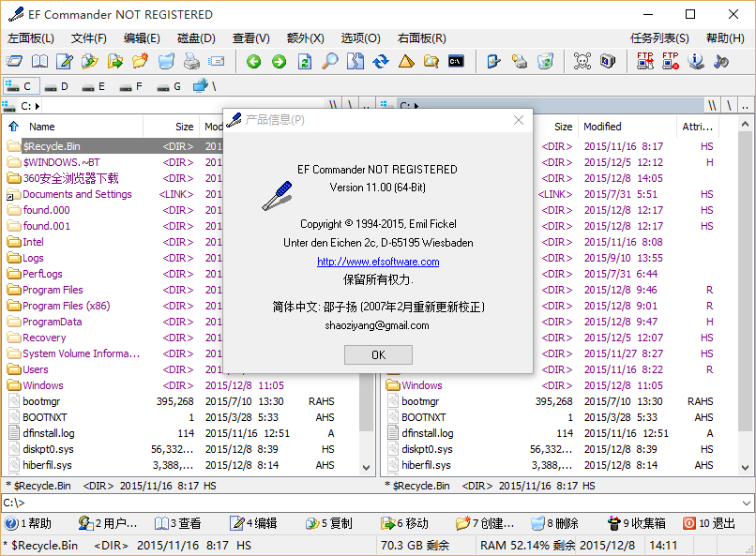Open the 选项(O) menu
Image resolution: width=756 pixels, height=556 pixels.
[x=360, y=38]
